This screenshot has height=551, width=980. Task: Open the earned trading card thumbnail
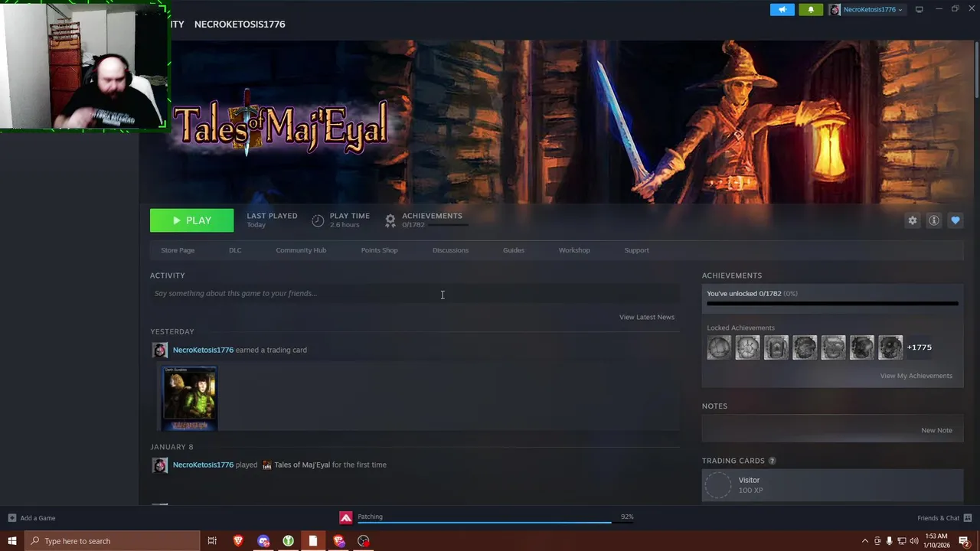(190, 398)
